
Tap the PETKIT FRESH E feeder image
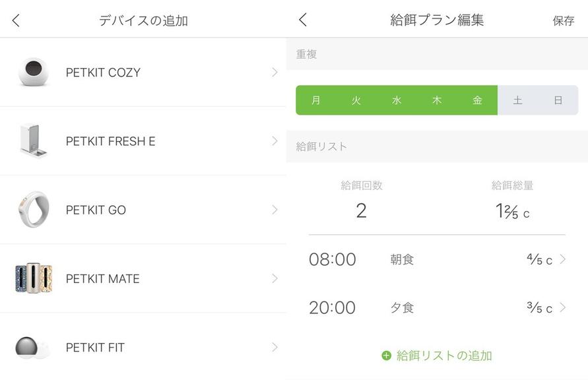pyautogui.click(x=33, y=141)
